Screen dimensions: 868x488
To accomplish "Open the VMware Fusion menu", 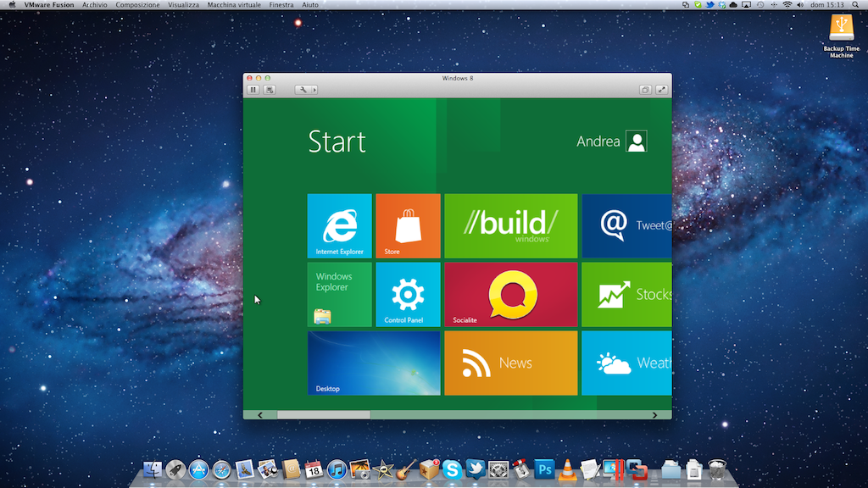I will coord(48,5).
